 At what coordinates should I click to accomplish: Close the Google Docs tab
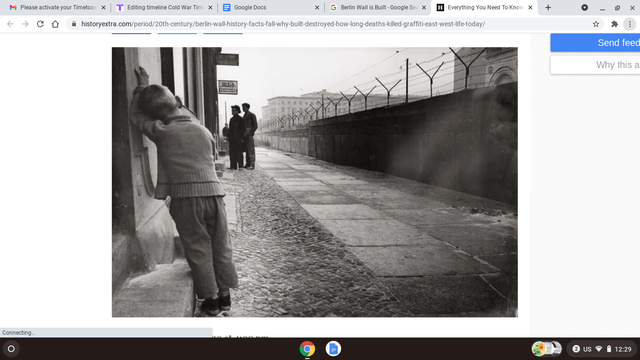[317, 7]
